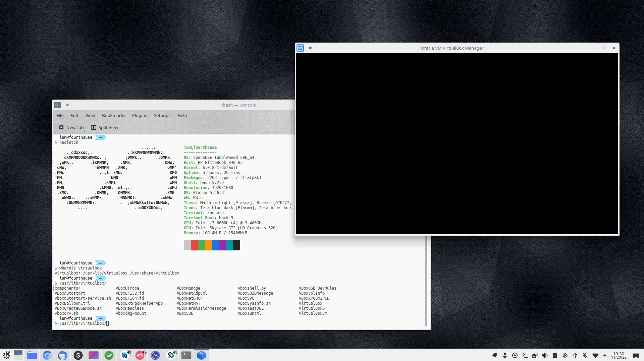Click the Split View button in Konsole
Viewport: 644px width, 361px height.
click(105, 127)
